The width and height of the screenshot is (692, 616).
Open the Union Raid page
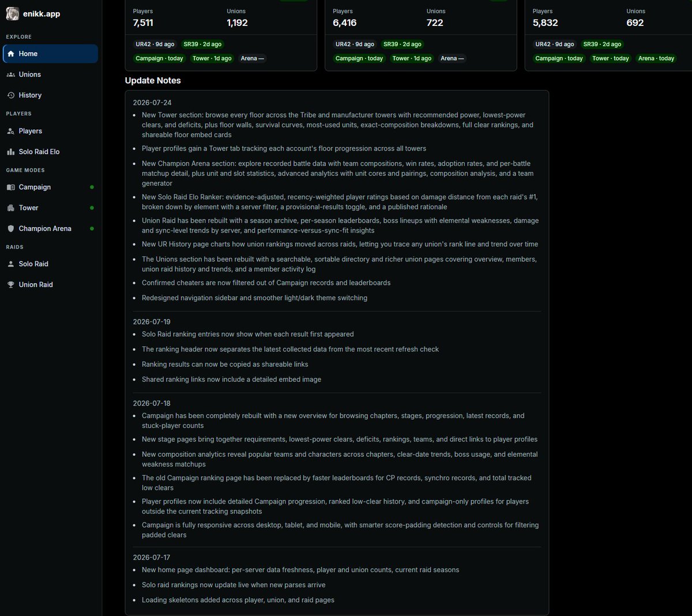[x=50, y=284]
